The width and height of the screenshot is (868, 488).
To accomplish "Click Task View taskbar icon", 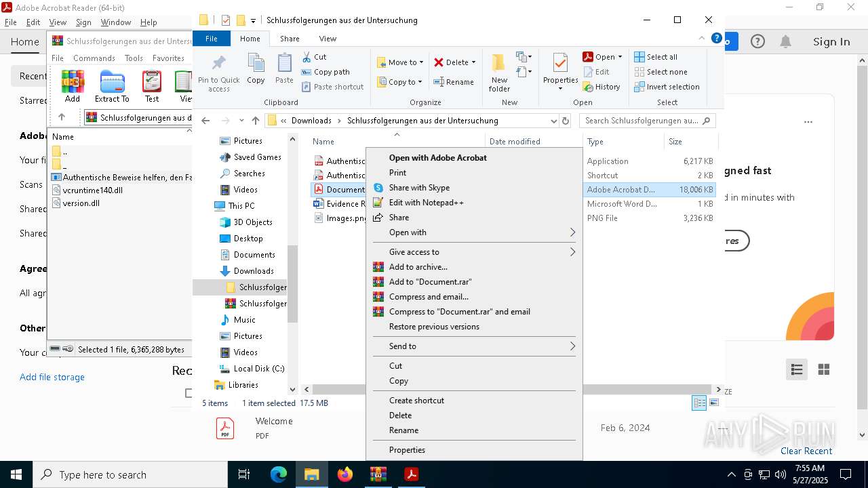I will (244, 474).
